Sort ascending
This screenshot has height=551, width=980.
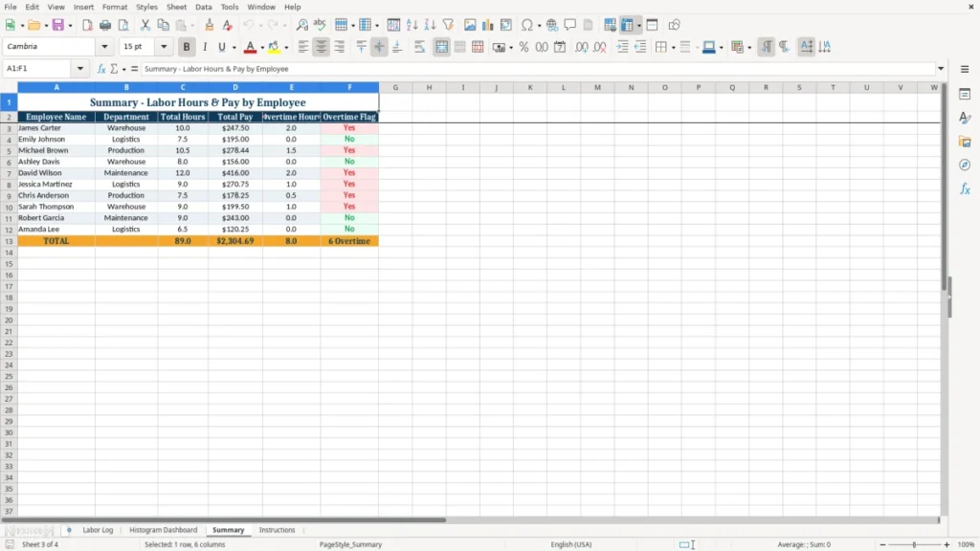(x=412, y=25)
